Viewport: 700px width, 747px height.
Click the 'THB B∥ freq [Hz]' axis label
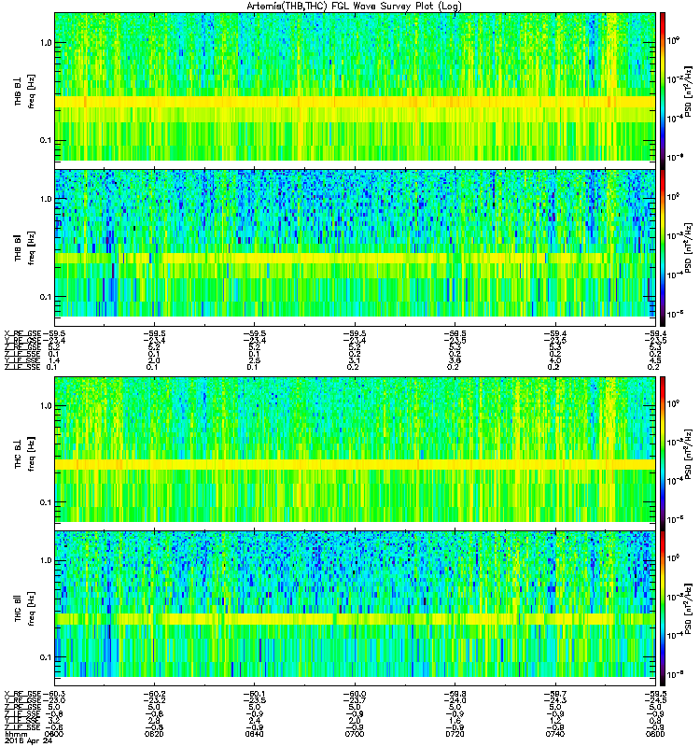[x=24, y=247]
